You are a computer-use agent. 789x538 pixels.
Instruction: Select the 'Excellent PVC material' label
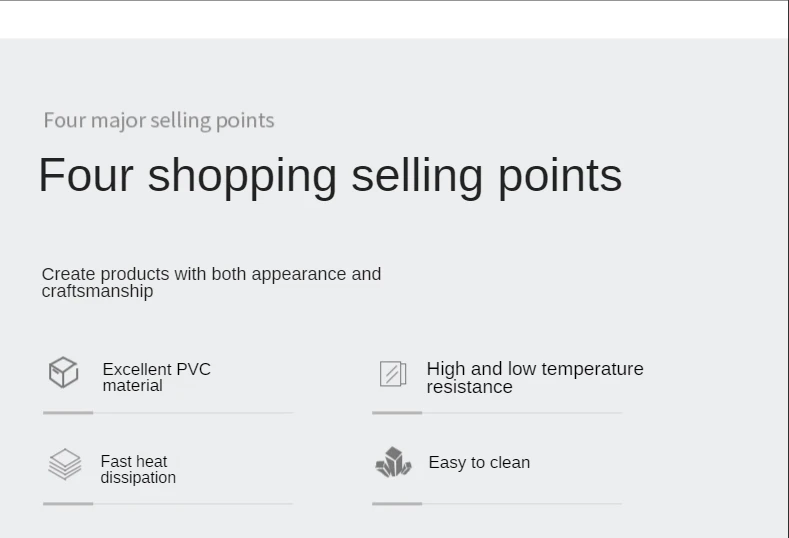[x=156, y=377]
